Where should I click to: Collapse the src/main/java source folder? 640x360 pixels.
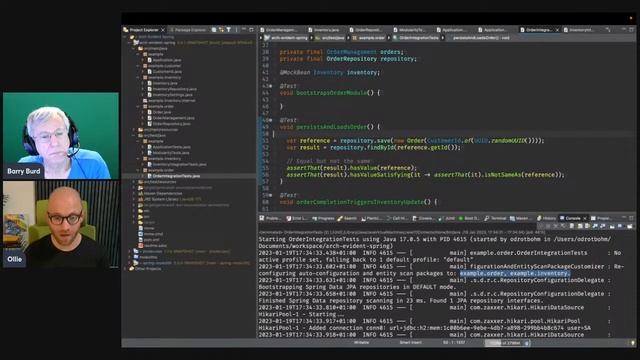click(x=134, y=48)
